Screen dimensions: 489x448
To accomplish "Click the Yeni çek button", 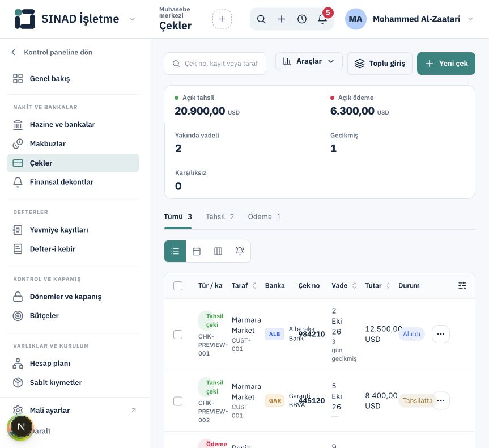I will point(446,64).
